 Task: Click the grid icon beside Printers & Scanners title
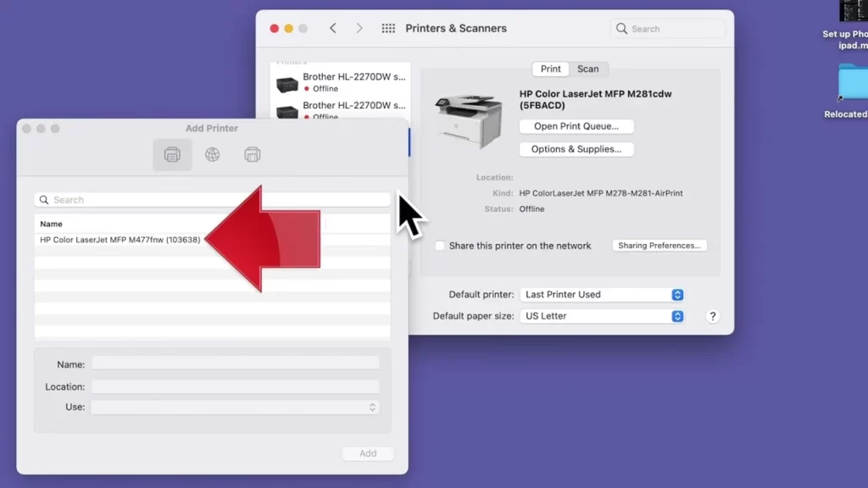[x=388, y=28]
